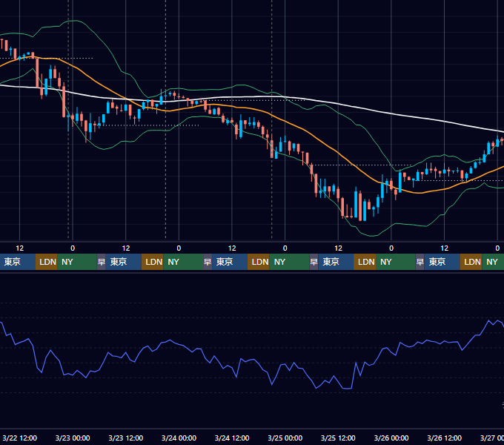
Task: Click the 3/24 12:00 date label
Action: (x=232, y=438)
